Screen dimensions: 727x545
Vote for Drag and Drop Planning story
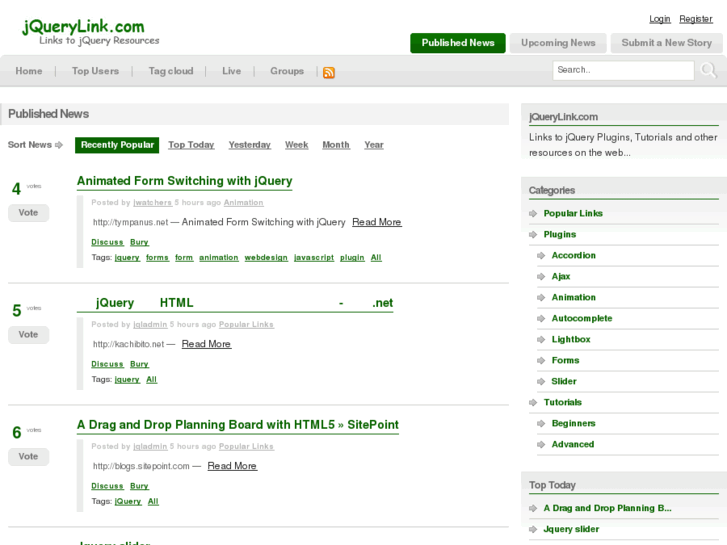click(x=28, y=457)
